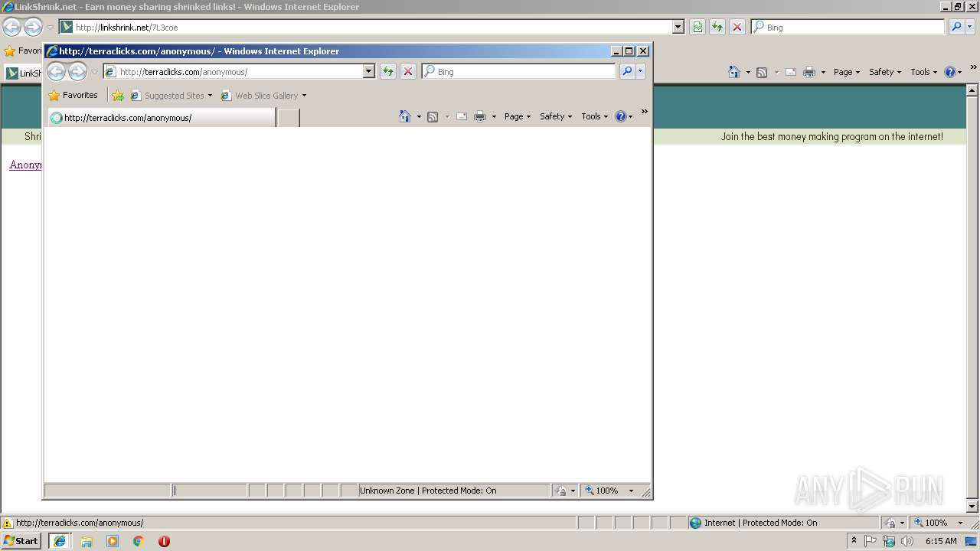This screenshot has width=980, height=551.
Task: Click the main window vertical scrollbar down arrow
Action: [973, 507]
